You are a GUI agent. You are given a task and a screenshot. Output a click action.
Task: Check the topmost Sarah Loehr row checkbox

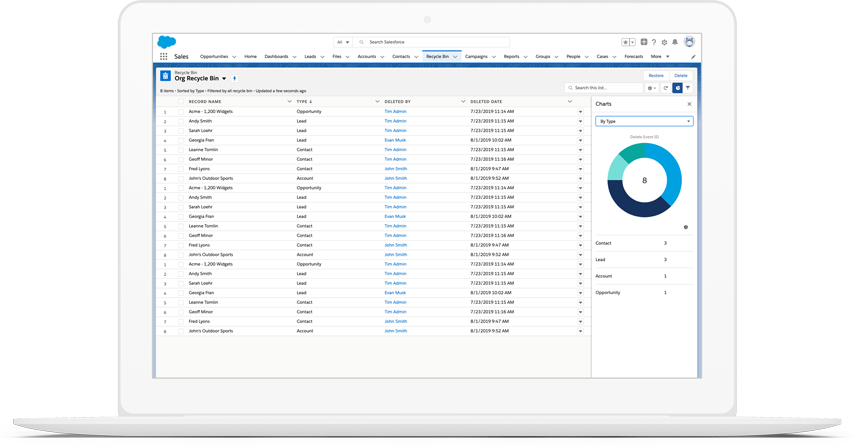tap(181, 131)
